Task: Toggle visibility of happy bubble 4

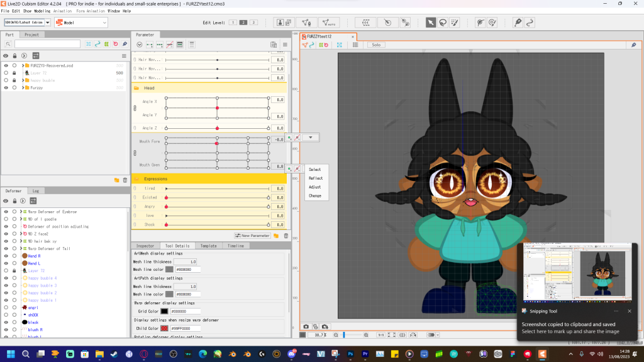Action: pyautogui.click(x=6, y=278)
